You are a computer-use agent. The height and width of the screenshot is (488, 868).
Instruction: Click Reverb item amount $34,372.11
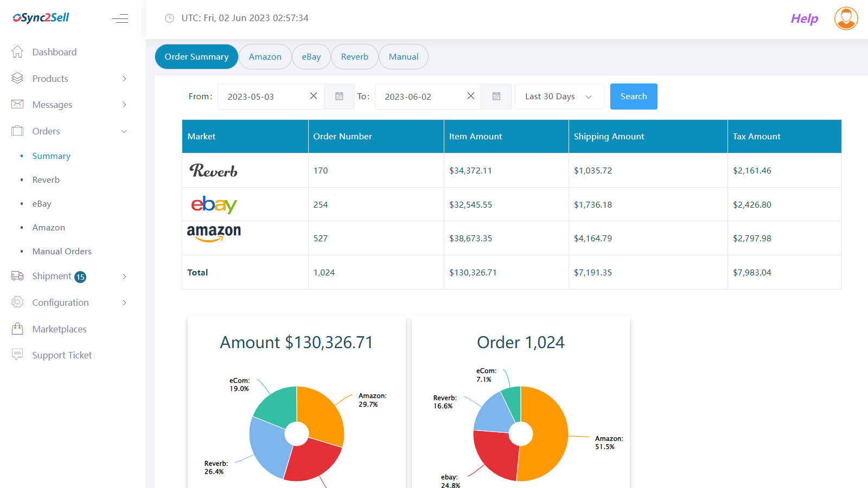pos(470,171)
